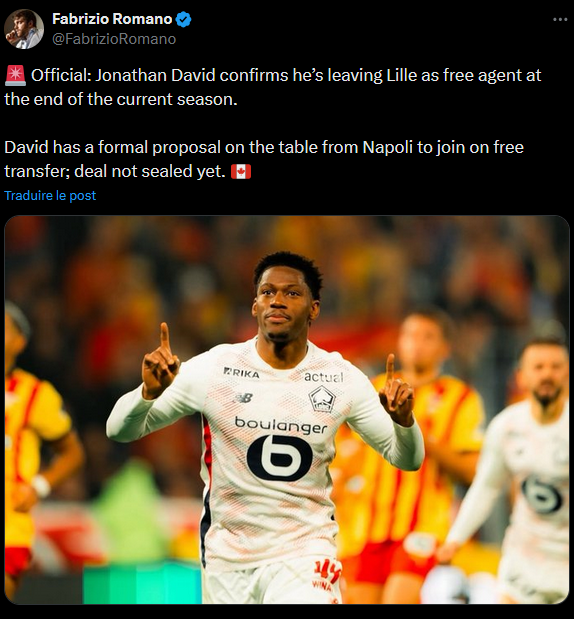Image resolution: width=574 pixels, height=619 pixels.
Task: Click the red siren emoji
Action: [15, 76]
